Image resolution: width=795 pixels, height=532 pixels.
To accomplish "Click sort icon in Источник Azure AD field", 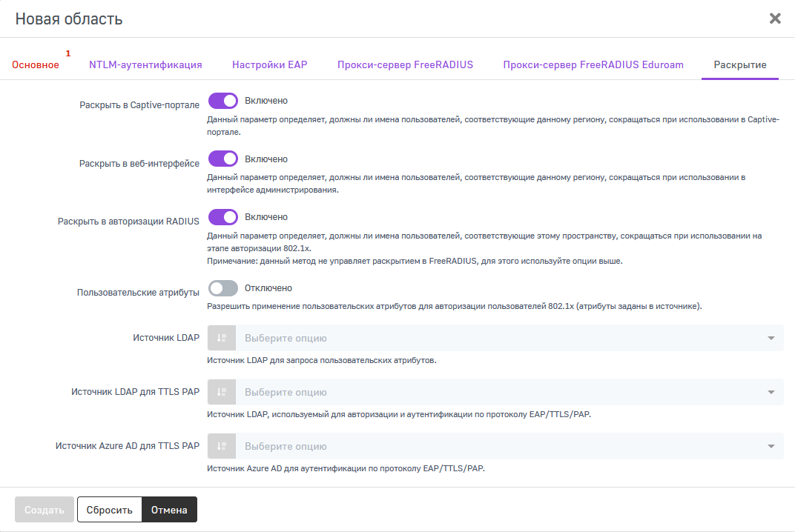I will click(x=221, y=446).
